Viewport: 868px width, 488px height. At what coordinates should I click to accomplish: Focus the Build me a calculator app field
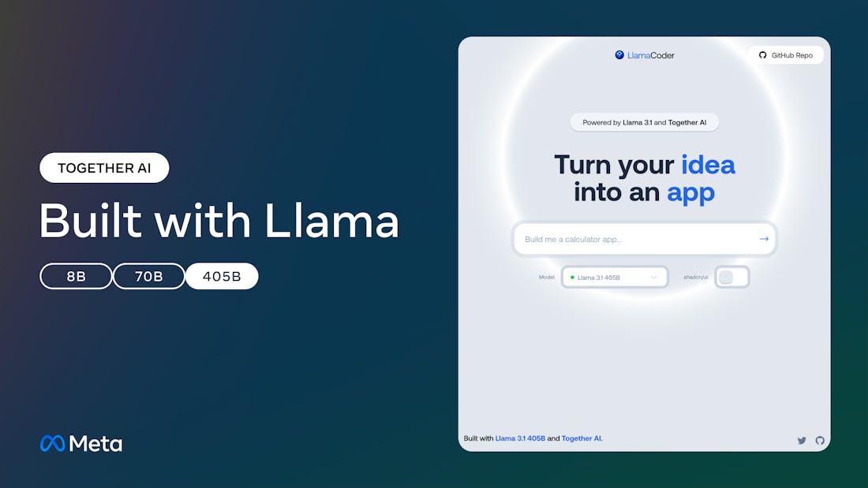point(645,239)
